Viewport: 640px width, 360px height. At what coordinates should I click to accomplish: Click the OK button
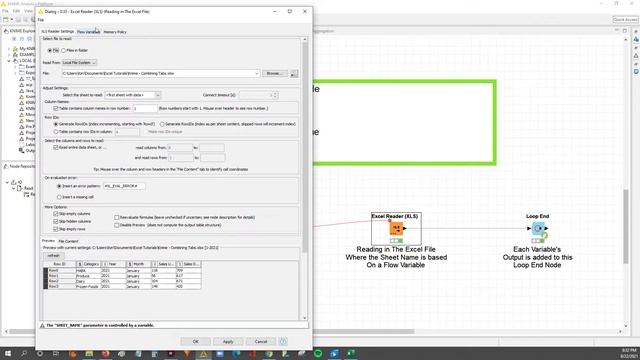pyautogui.click(x=196, y=341)
